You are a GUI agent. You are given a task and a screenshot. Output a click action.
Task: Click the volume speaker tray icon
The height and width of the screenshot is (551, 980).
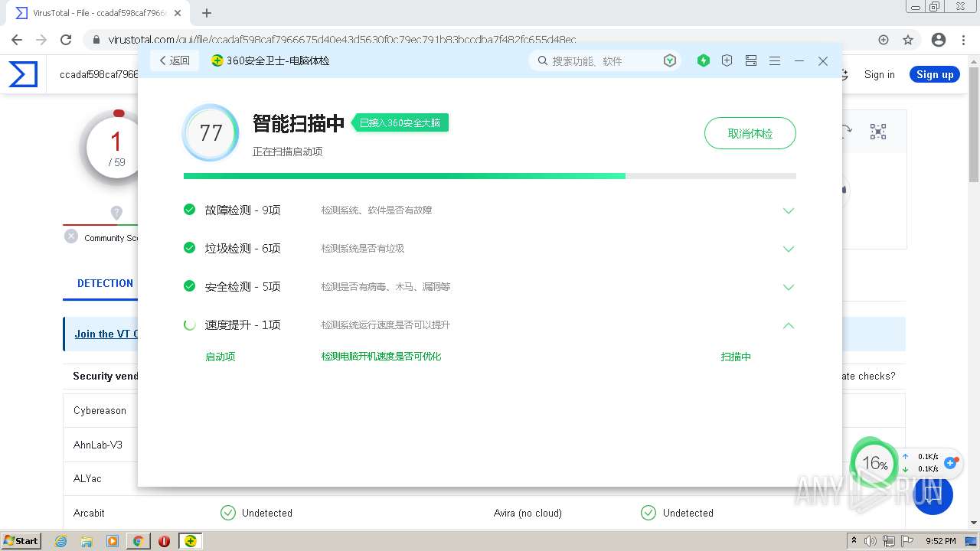[x=871, y=541]
